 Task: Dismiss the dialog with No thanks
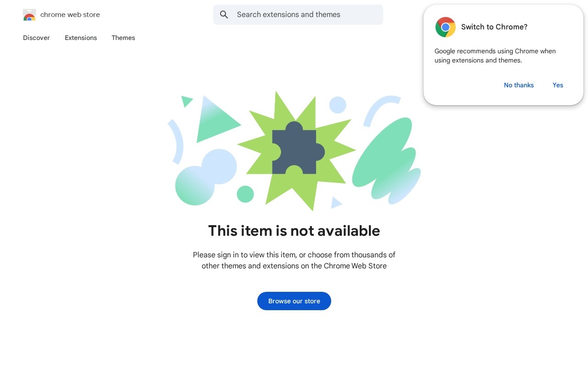pyautogui.click(x=519, y=85)
